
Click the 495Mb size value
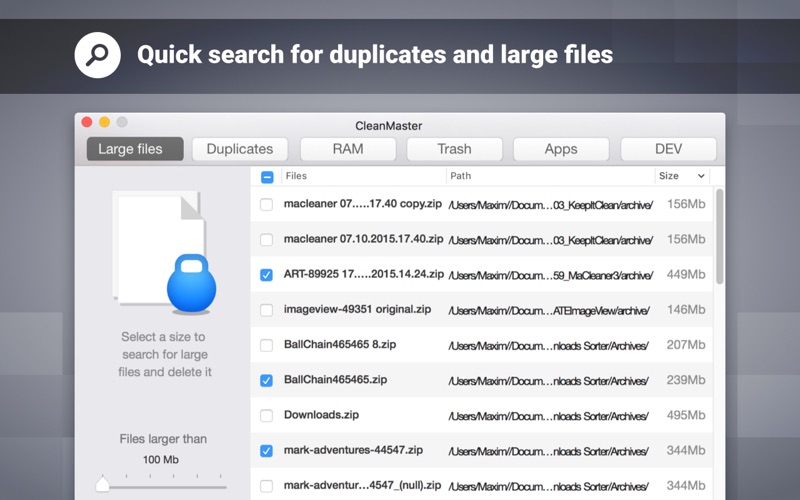click(x=686, y=415)
